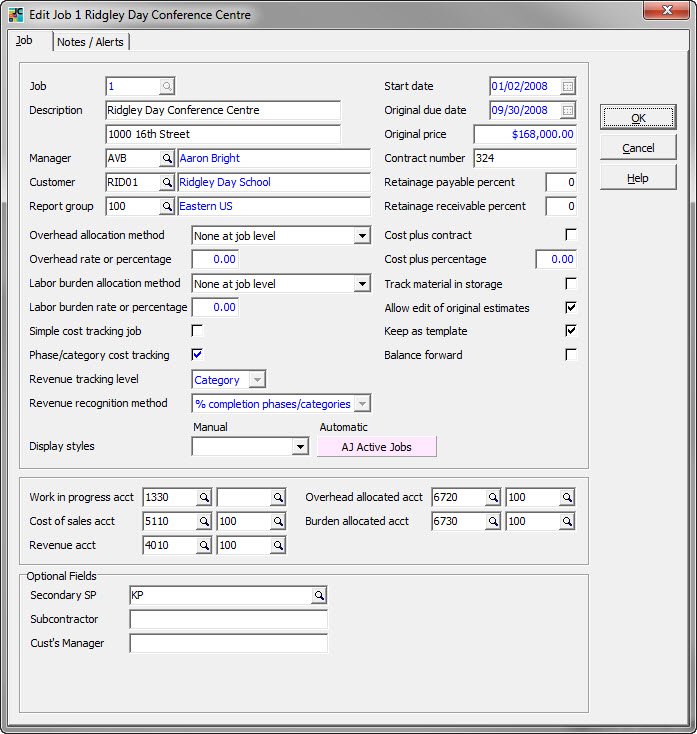This screenshot has height=734, width=697.
Task: Click the Manager lookup magnifier icon
Action: pos(167,158)
